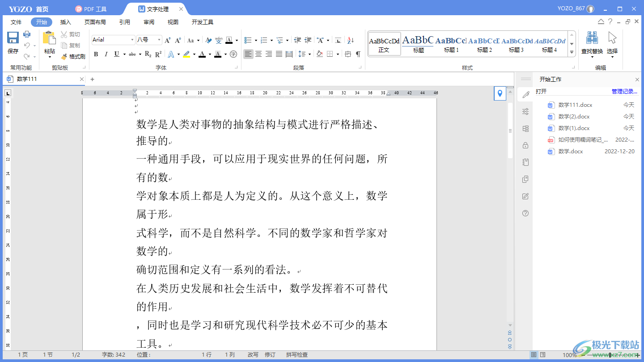This screenshot has height=362, width=644.
Task: Switch to the 引用 (References) tab
Action: tap(125, 22)
